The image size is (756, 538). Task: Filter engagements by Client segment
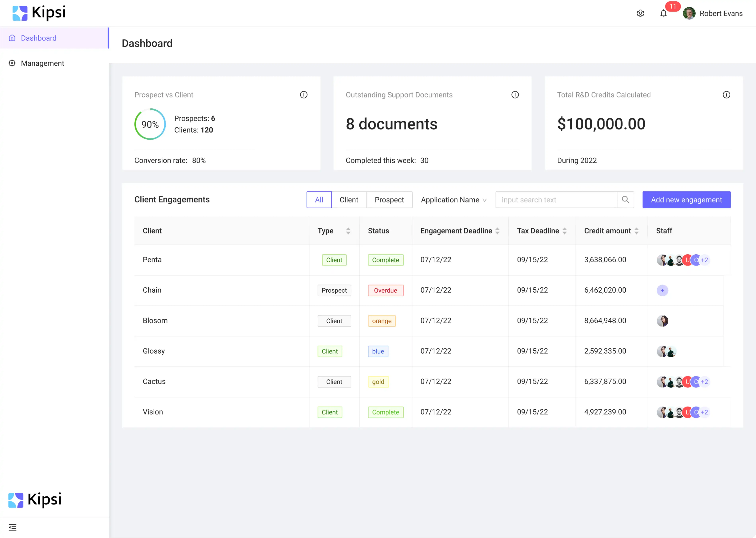pos(348,200)
